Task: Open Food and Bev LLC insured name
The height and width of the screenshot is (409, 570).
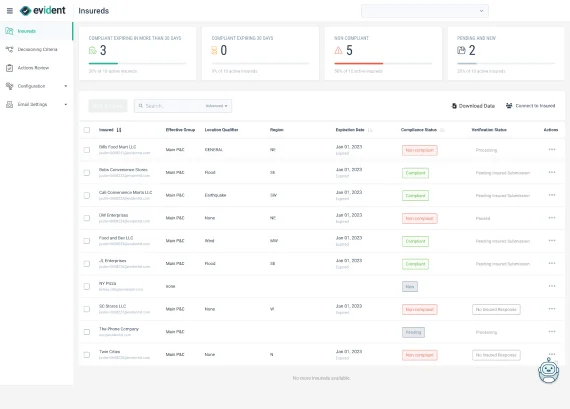Action: point(116,238)
